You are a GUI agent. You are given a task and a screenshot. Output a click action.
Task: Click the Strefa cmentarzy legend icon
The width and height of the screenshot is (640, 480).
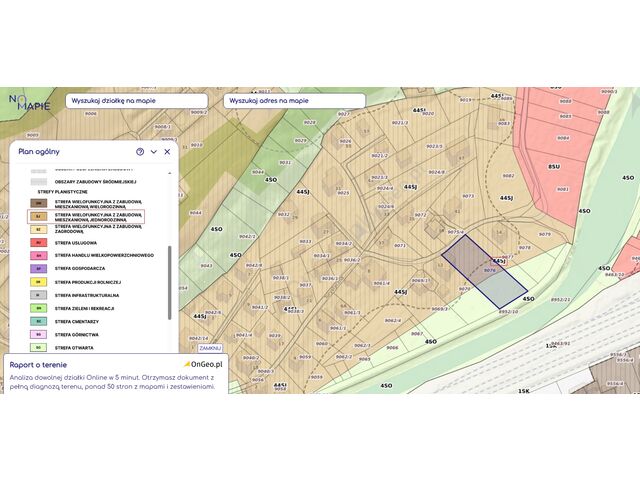38,321
